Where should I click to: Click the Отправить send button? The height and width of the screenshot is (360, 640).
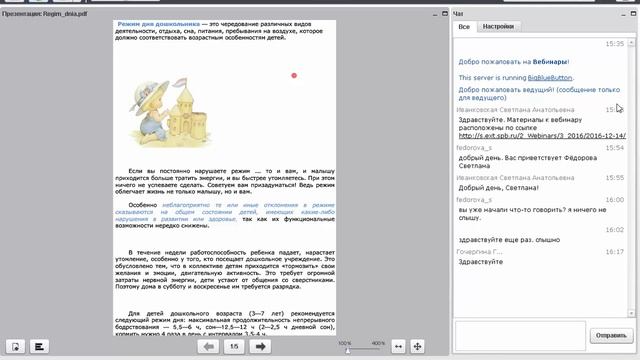coord(611,336)
